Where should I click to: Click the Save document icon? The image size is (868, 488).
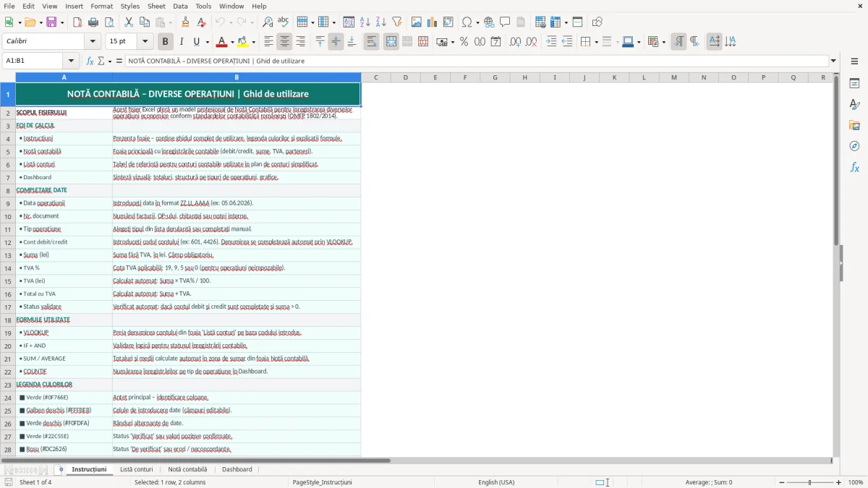tap(51, 22)
